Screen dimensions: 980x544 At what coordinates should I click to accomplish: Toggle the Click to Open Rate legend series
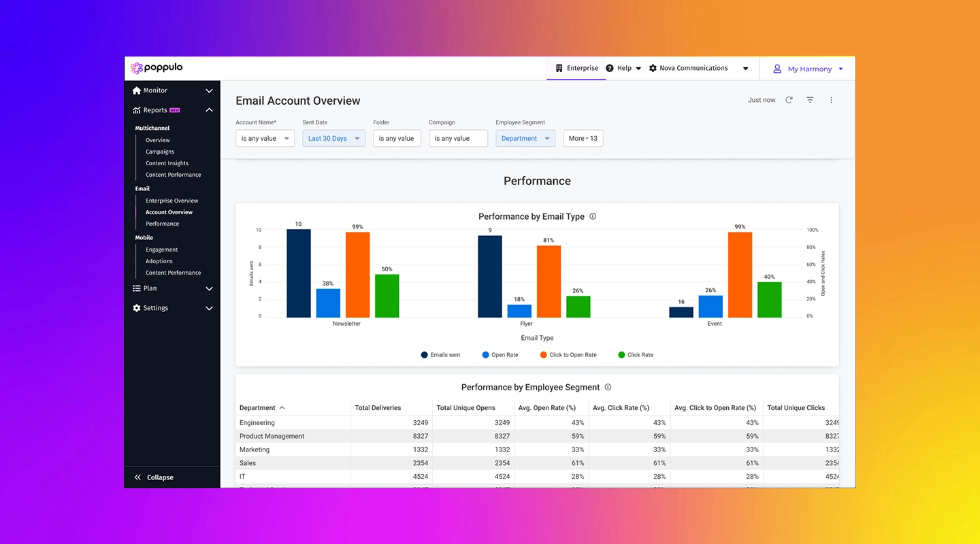(568, 355)
